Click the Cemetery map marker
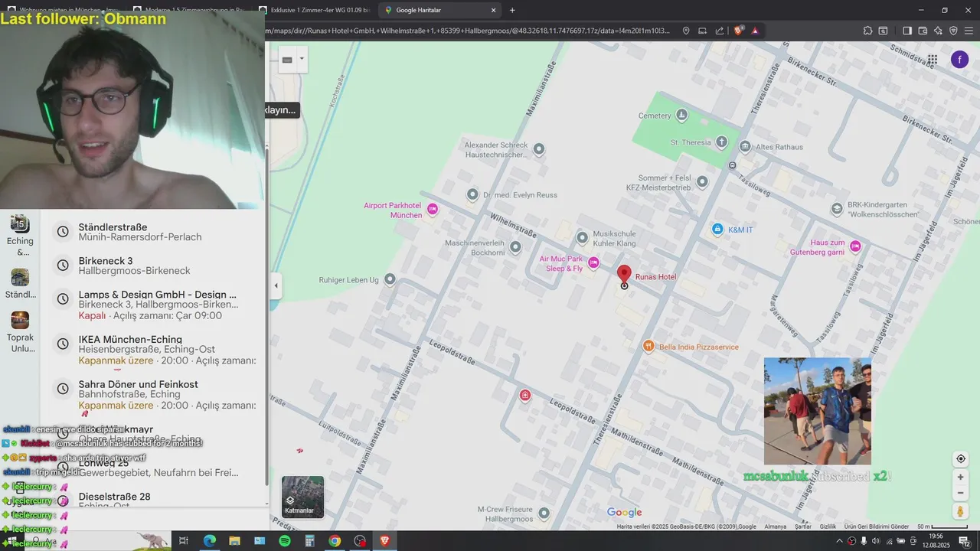Screen dimensions: 980x551 681,116
